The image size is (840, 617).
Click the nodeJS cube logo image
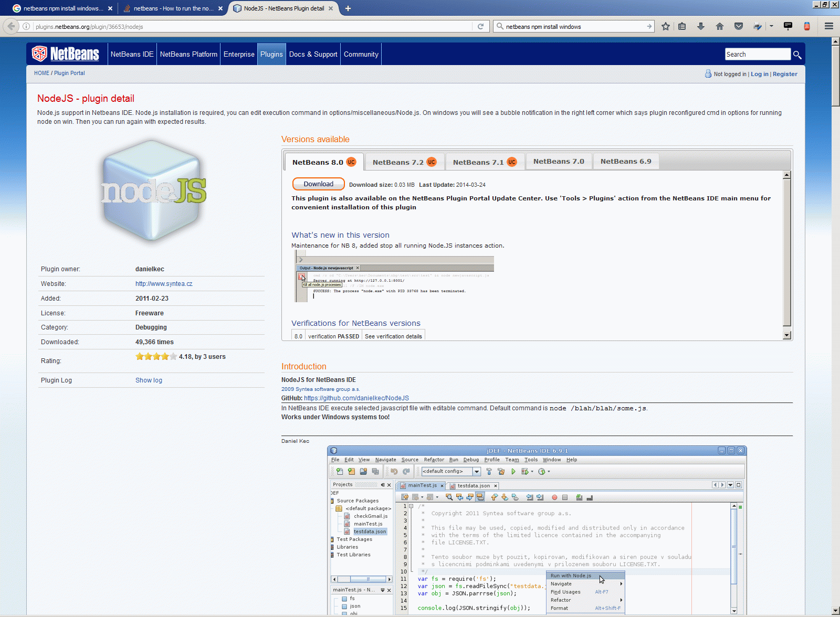152,191
